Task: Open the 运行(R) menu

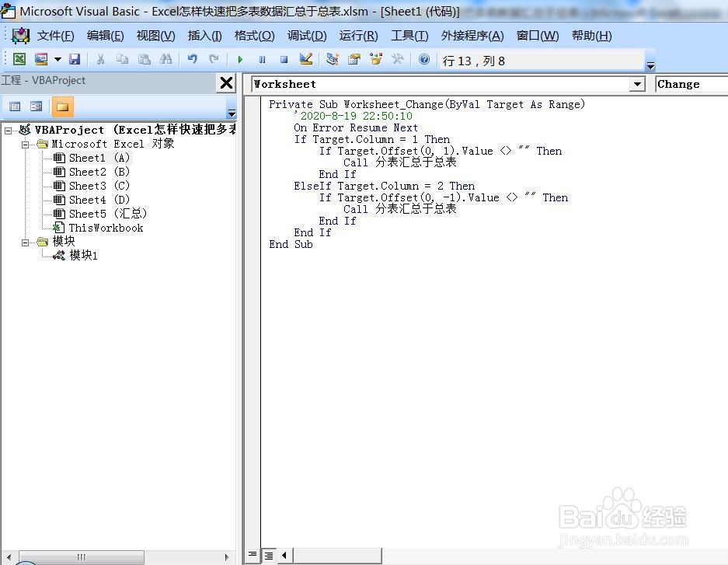Action: 358,36
